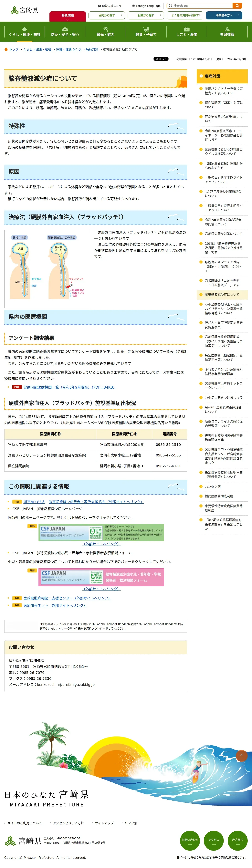Open 庁舎案内 green circle button
This screenshot has height=868, width=252.
pyautogui.click(x=237, y=840)
